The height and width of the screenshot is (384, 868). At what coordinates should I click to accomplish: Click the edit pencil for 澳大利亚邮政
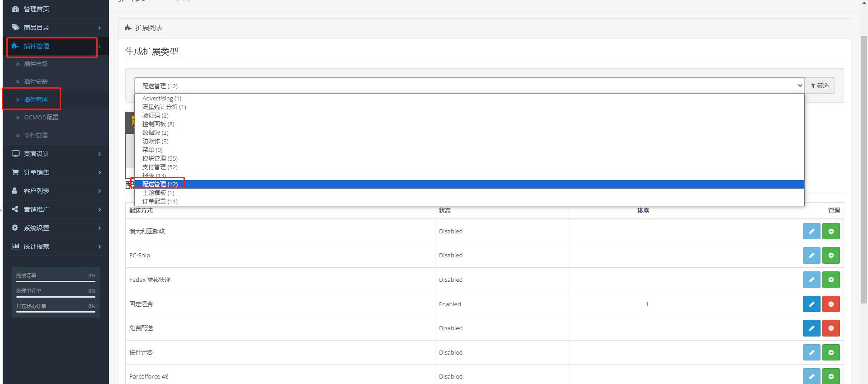811,231
